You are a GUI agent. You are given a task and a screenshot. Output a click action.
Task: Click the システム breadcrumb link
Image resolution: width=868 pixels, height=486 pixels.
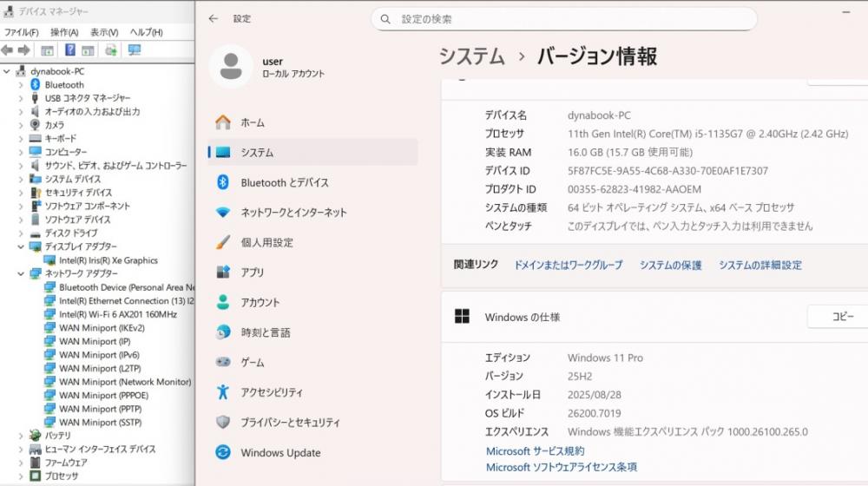(x=472, y=56)
